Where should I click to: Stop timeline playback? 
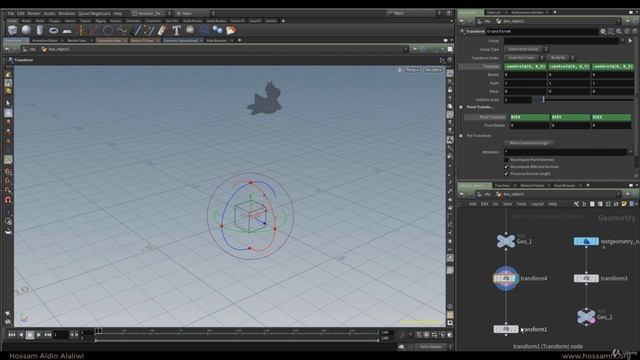pos(30,335)
